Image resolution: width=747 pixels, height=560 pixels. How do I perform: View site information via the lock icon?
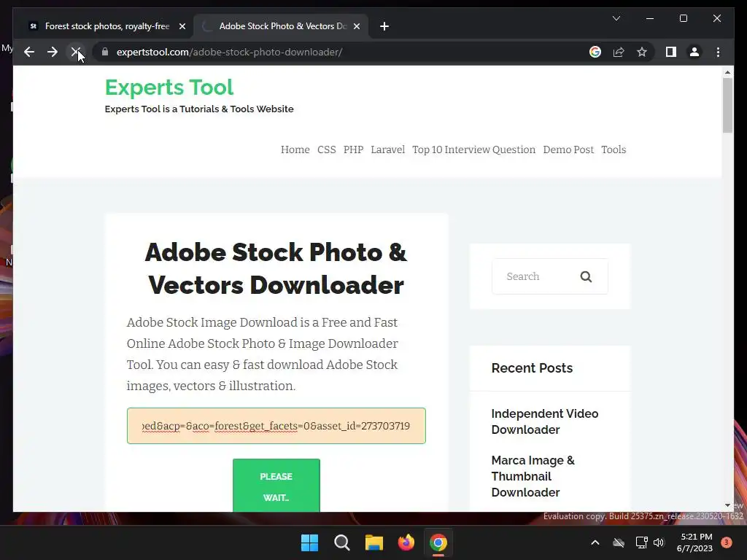(105, 52)
